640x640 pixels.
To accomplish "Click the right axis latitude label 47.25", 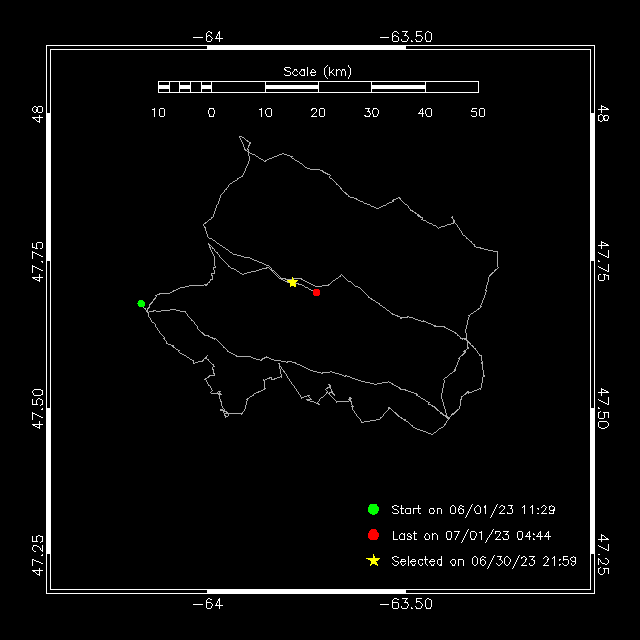I will tap(603, 555).
